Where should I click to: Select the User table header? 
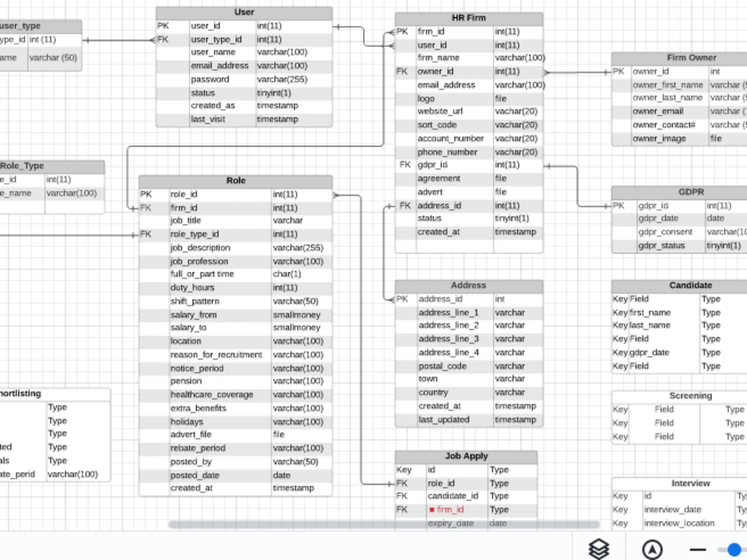[x=244, y=12]
